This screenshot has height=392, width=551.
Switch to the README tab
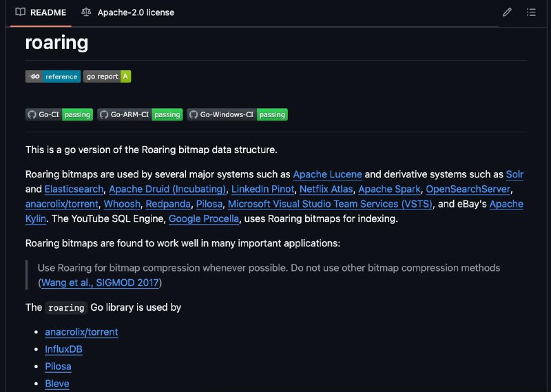pos(41,12)
